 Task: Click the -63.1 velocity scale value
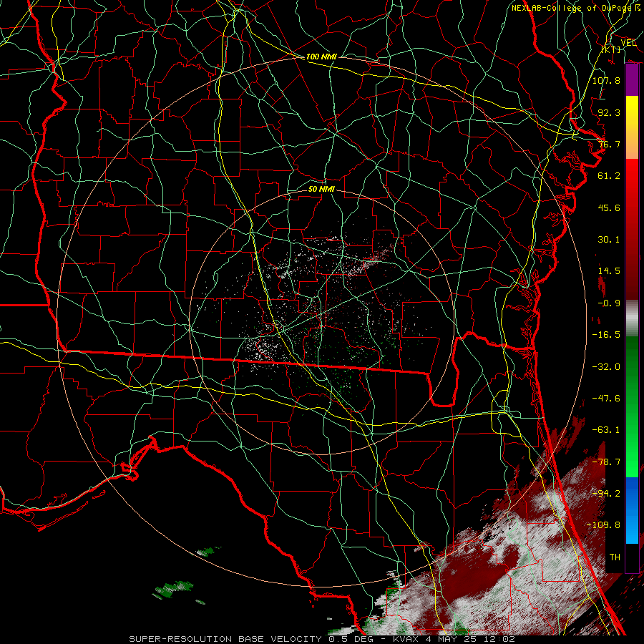606,430
